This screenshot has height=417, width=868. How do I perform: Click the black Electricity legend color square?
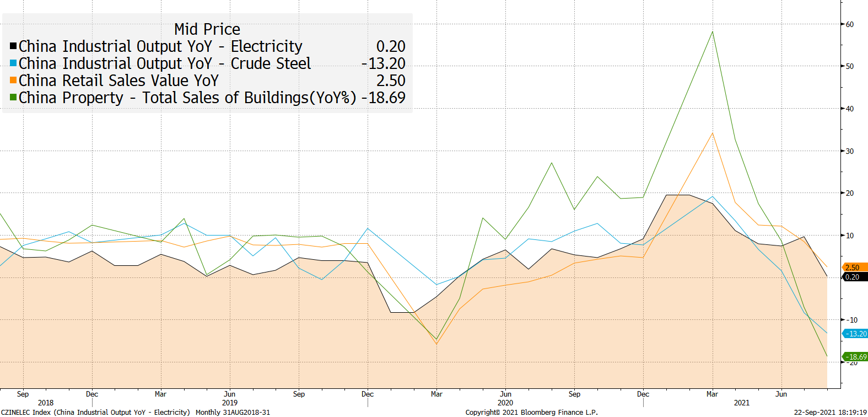tap(13, 46)
